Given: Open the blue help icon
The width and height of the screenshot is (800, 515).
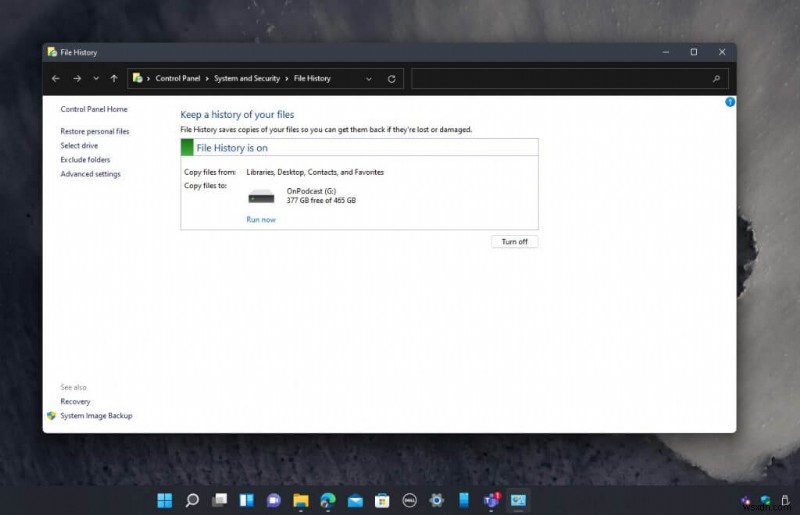Looking at the screenshot, I should click(730, 102).
